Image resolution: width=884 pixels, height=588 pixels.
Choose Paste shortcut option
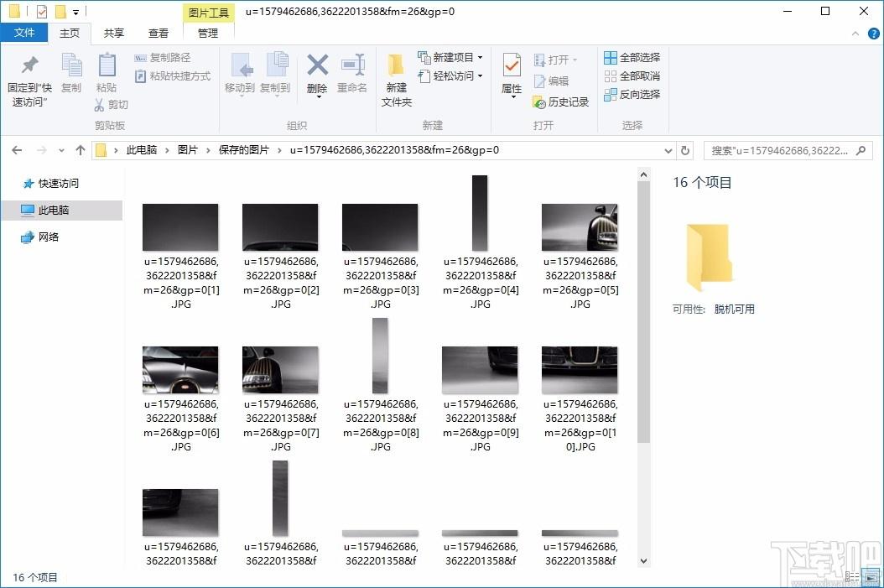coord(173,76)
